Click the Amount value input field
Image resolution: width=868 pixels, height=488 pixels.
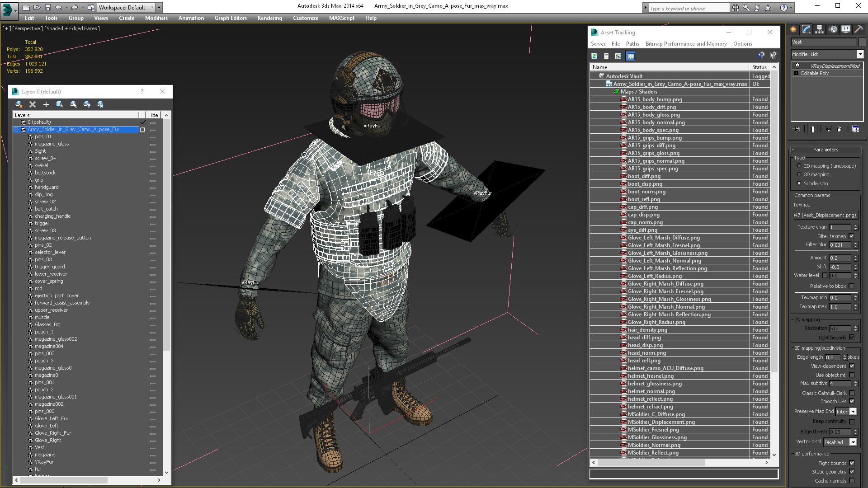pos(840,258)
